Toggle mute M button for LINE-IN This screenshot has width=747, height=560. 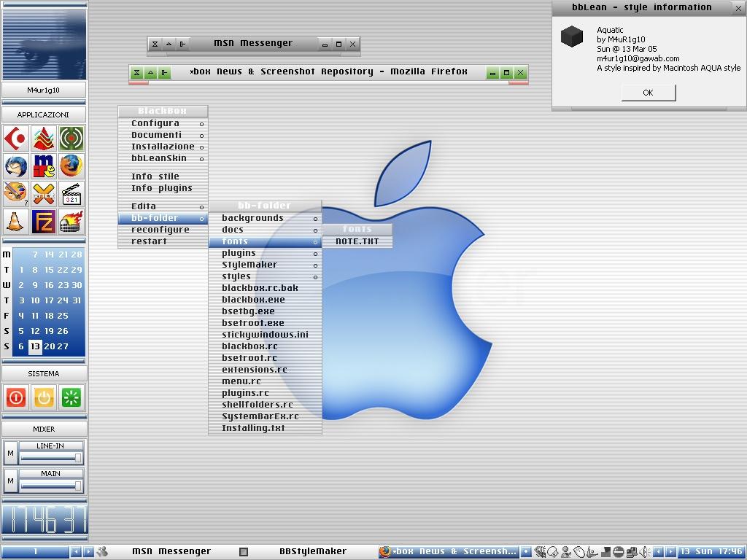pyautogui.click(x=10, y=453)
